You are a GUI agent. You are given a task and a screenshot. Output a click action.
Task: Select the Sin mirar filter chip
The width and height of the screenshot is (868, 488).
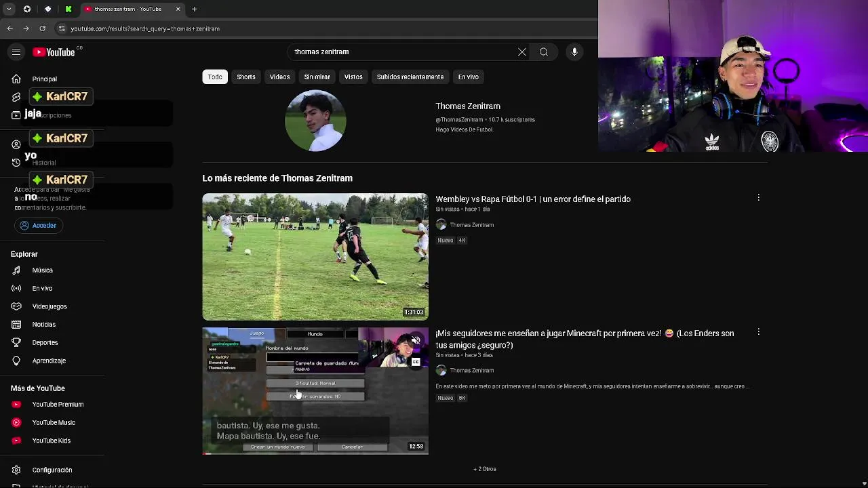(x=317, y=77)
